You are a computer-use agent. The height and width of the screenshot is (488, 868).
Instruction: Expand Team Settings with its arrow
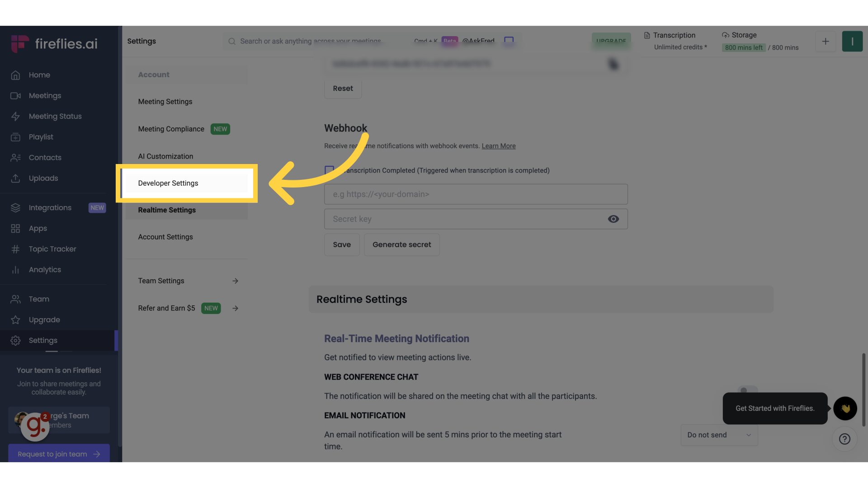click(x=235, y=281)
